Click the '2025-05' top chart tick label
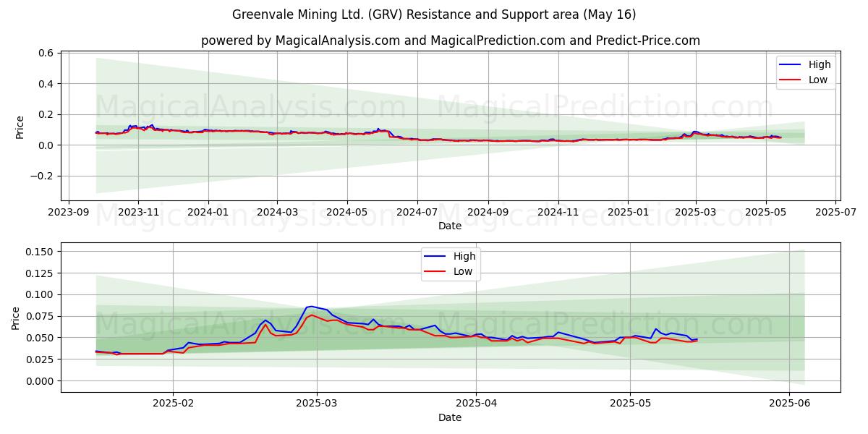 tap(765, 212)
